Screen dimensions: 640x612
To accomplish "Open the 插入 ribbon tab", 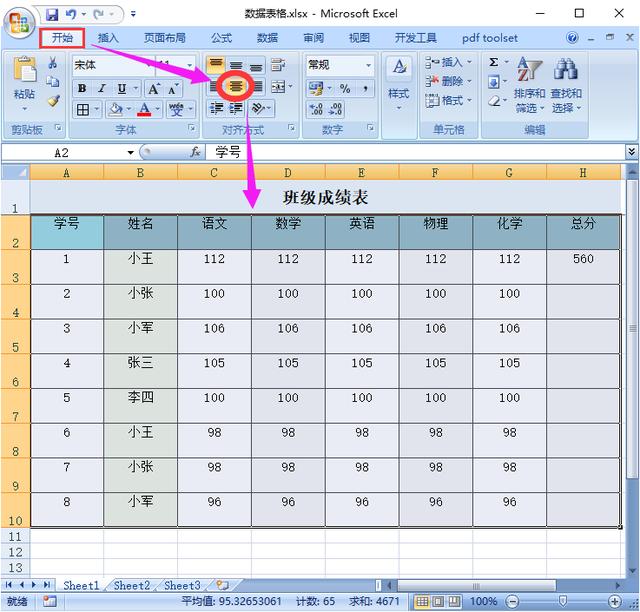I will pos(108,38).
